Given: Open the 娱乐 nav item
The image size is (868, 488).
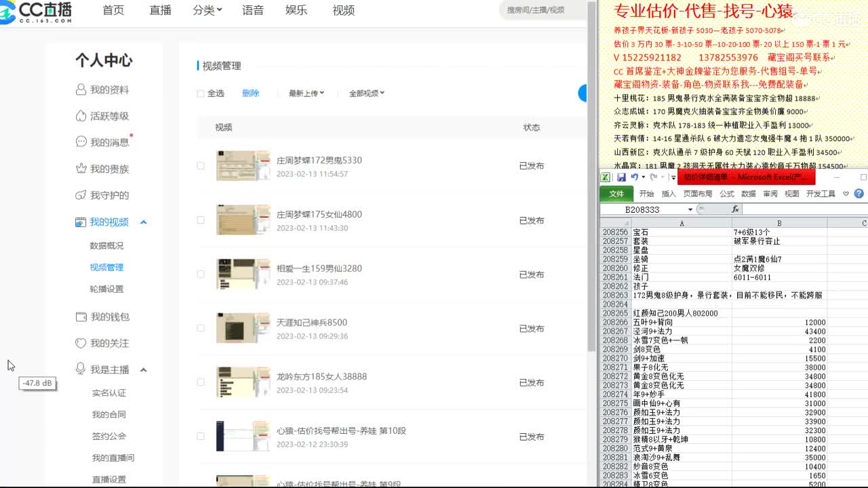Looking at the screenshot, I should coord(296,10).
